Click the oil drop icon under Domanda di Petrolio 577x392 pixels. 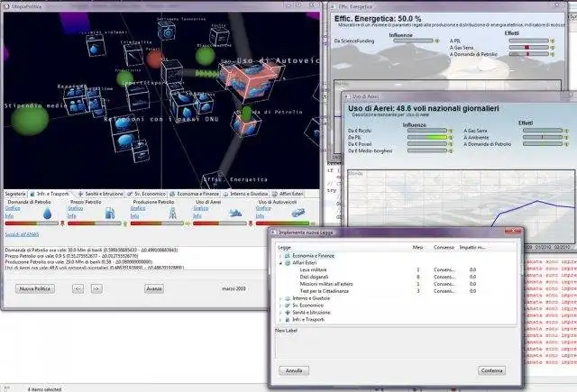pos(47,214)
